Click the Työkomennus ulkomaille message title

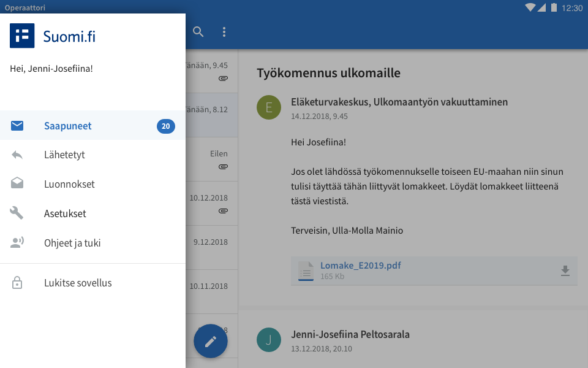pos(328,73)
